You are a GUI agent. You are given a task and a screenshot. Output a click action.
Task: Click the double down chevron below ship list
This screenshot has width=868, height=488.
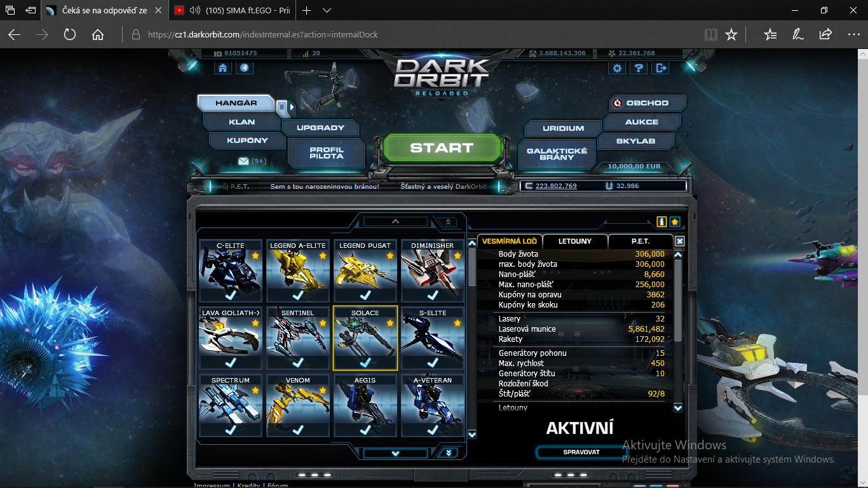pos(448,453)
